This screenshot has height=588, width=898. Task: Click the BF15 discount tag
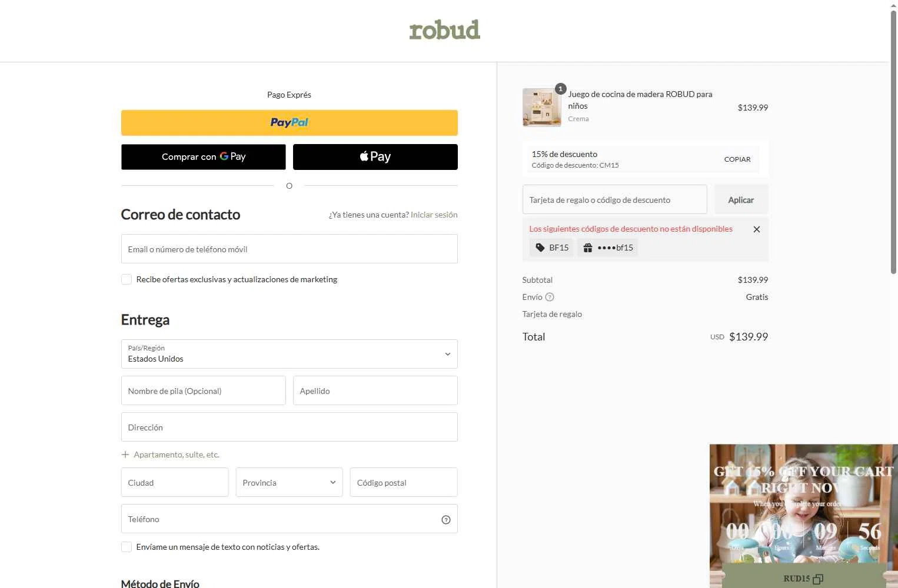pyautogui.click(x=551, y=248)
